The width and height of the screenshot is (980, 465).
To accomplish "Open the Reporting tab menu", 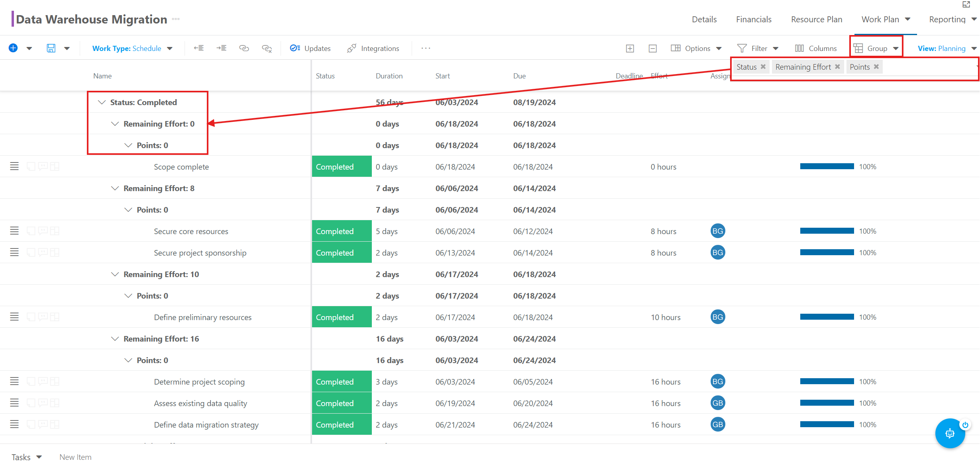I will (953, 19).
